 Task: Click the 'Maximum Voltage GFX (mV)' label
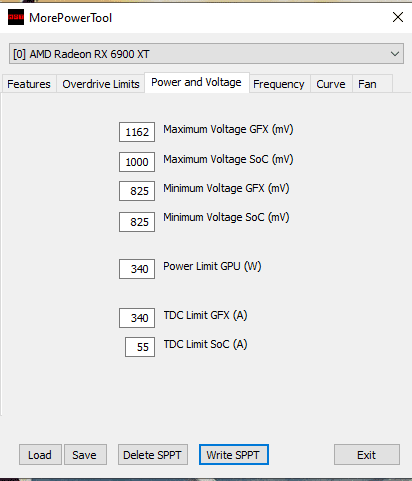point(228,129)
